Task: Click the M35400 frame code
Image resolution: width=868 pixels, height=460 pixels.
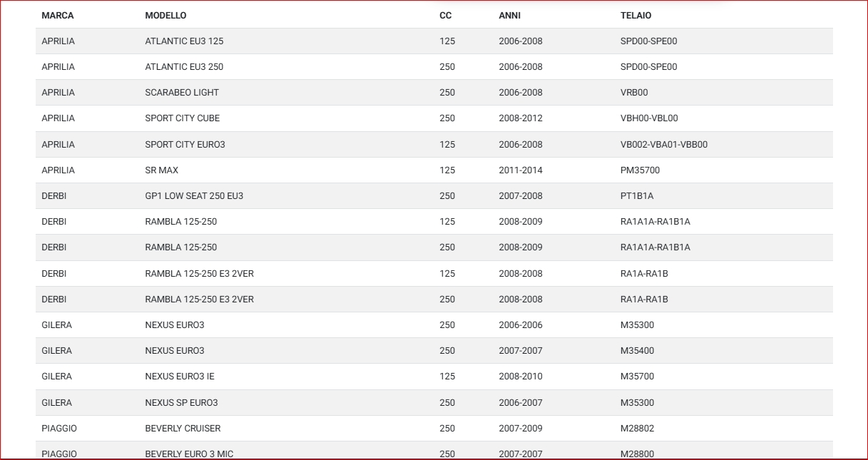Action: click(x=637, y=351)
